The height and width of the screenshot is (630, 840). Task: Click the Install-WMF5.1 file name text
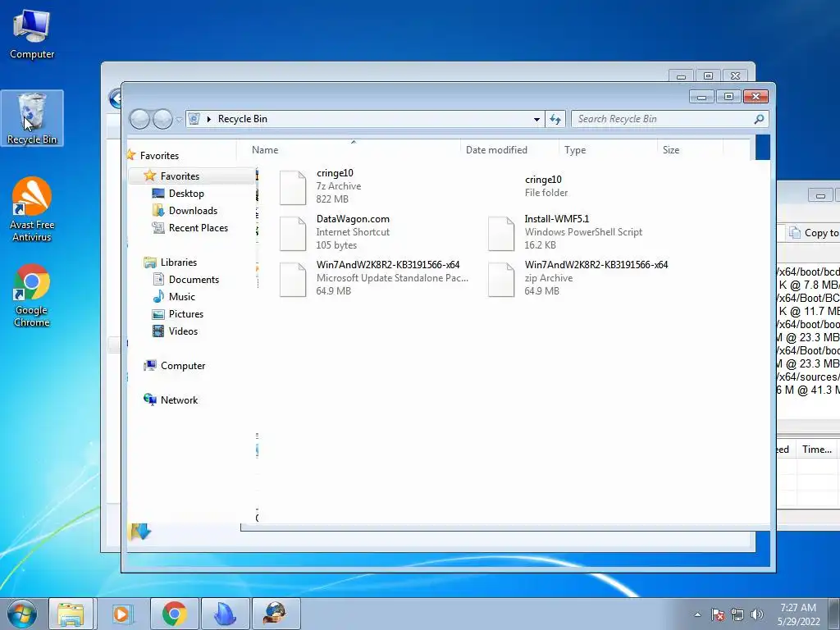(557, 218)
